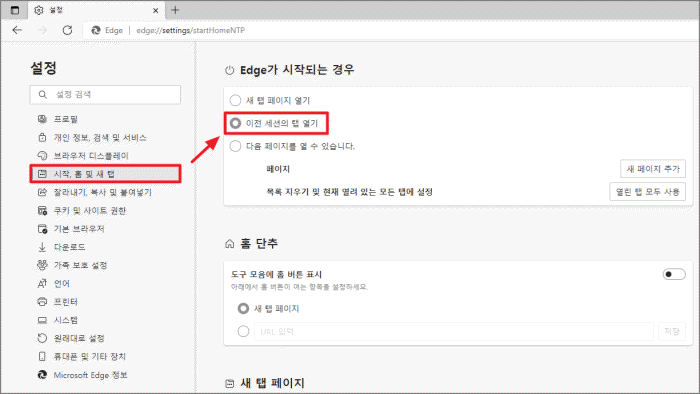Image resolution: width=700 pixels, height=394 pixels.
Task: Click the 시스템 laptop icon
Action: 42,320
